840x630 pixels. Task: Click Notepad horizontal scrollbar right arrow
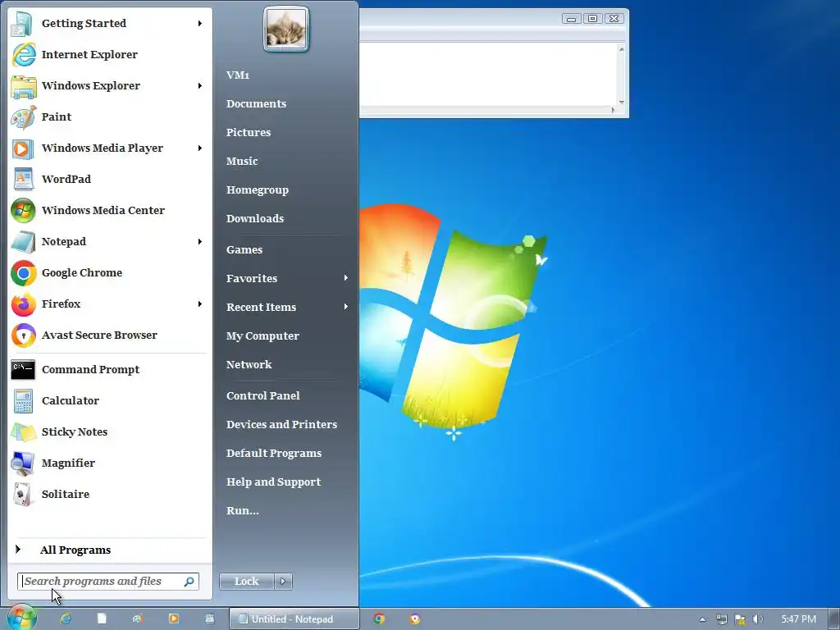click(x=613, y=111)
